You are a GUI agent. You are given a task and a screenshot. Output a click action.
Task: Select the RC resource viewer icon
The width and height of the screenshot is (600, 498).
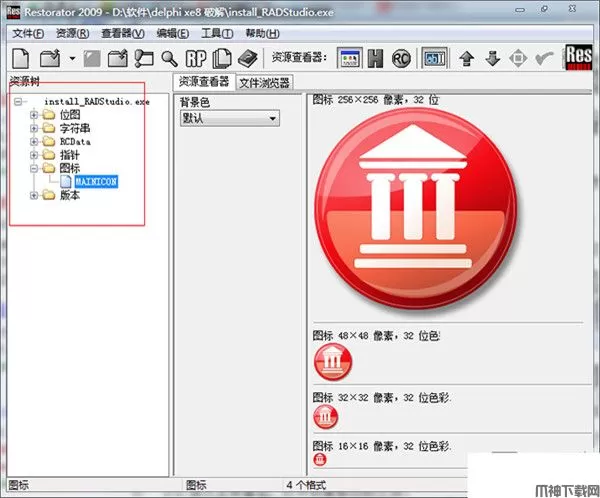click(400, 58)
